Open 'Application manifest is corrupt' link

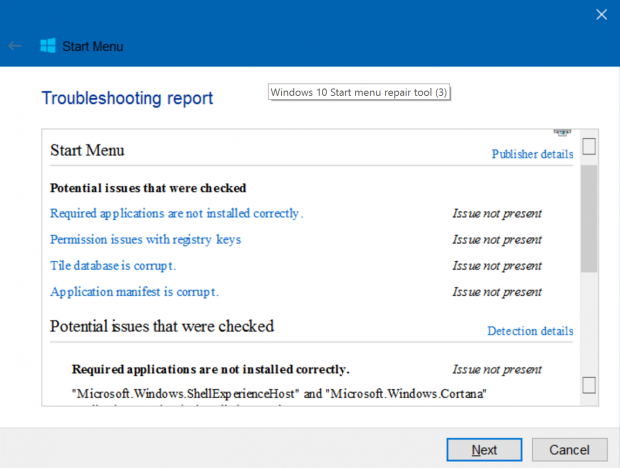tap(134, 292)
